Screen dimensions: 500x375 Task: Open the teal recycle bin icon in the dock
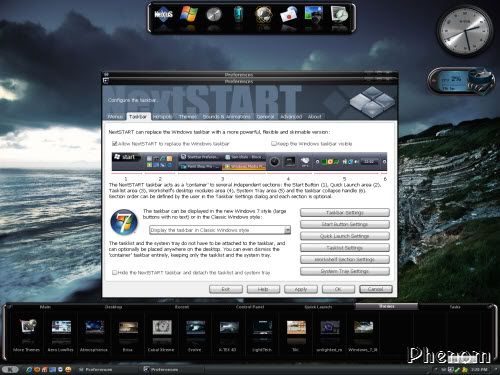click(238, 15)
